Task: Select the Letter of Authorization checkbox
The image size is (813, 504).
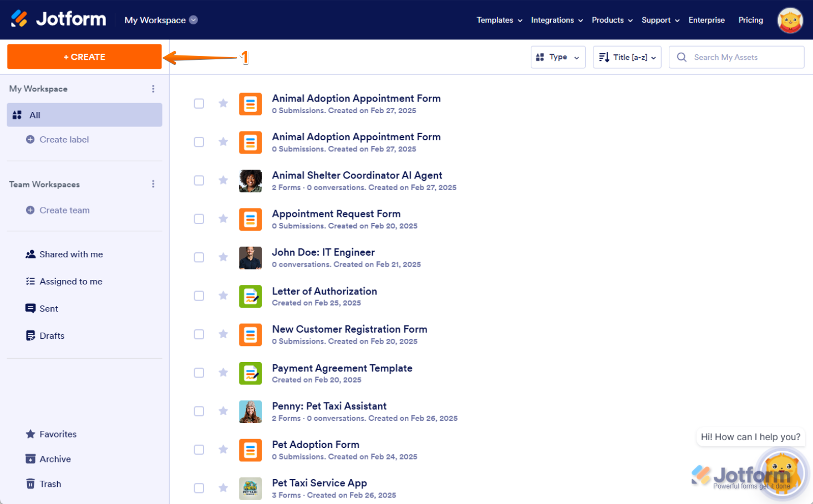Action: click(199, 296)
